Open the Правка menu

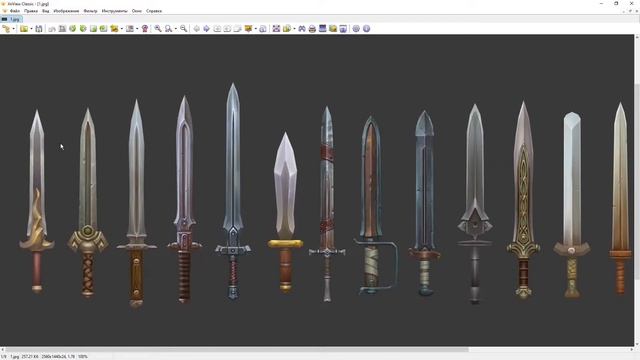click(x=31, y=11)
